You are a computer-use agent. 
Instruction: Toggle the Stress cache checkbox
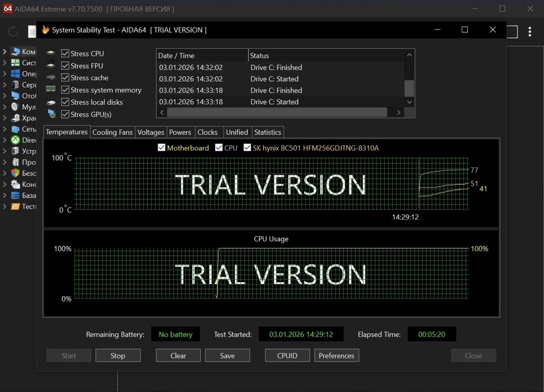coord(65,78)
